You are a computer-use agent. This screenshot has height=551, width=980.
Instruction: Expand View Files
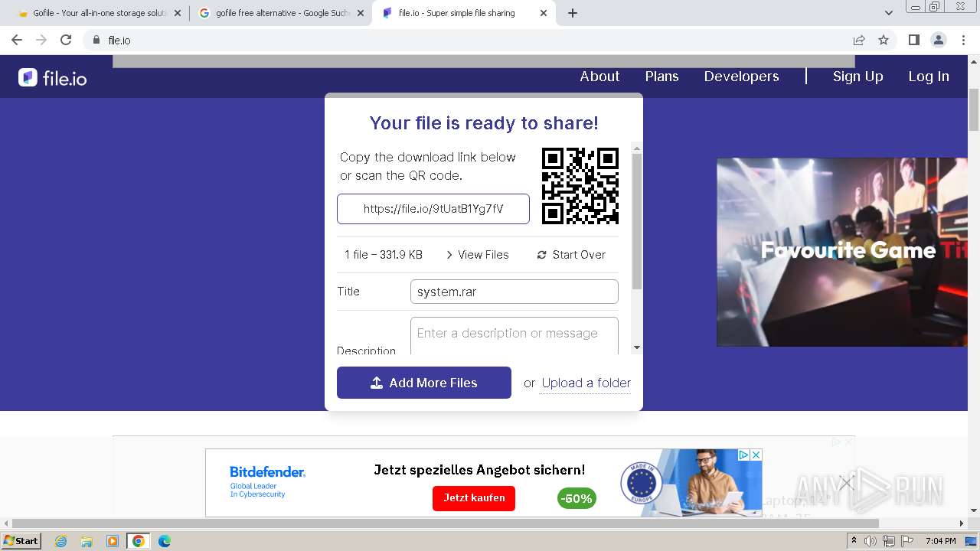click(477, 255)
